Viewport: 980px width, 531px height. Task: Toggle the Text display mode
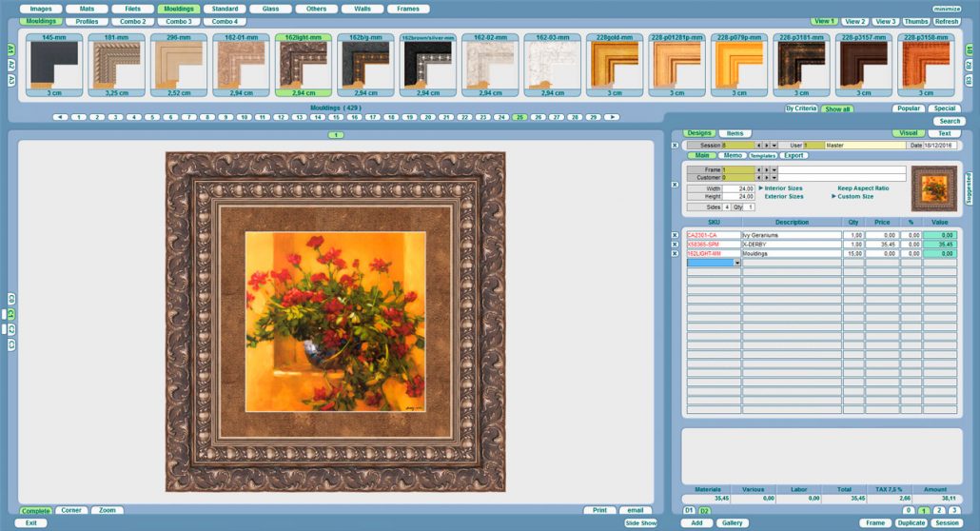click(x=945, y=133)
